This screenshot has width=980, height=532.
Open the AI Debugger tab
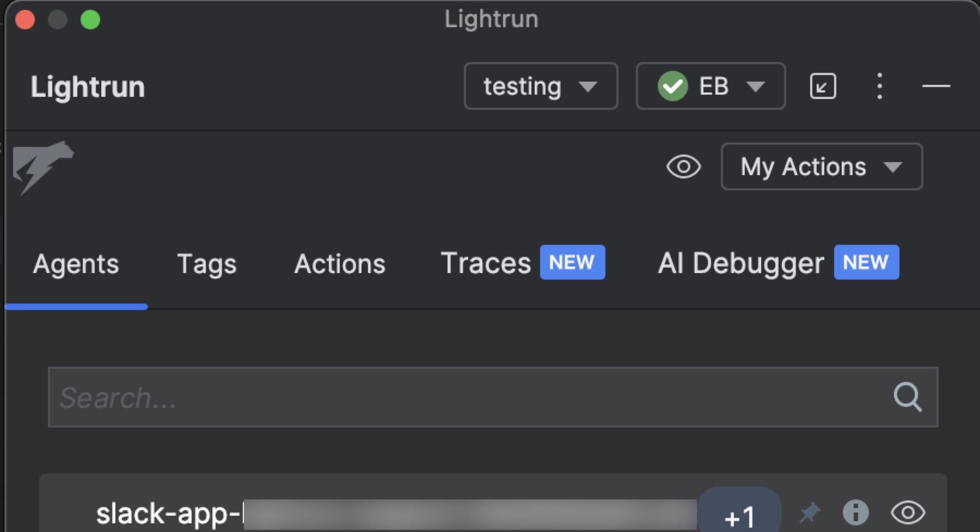click(x=740, y=264)
